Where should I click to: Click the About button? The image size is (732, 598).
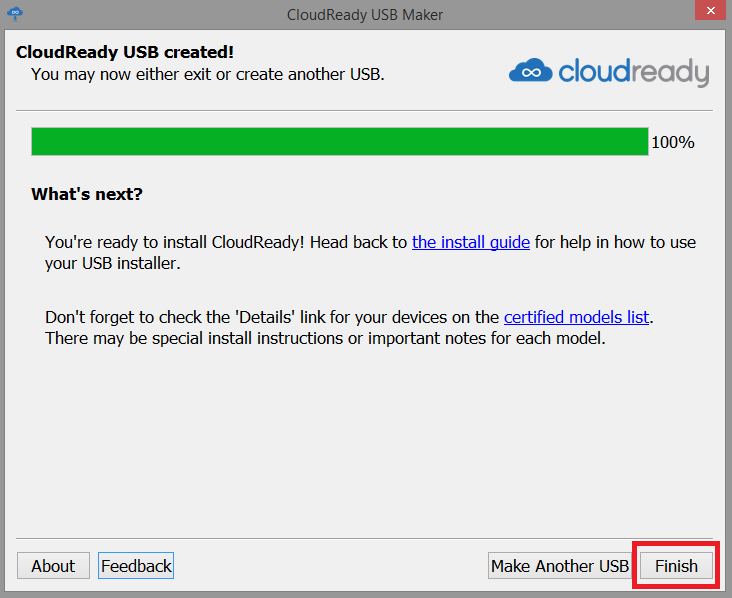coord(53,566)
